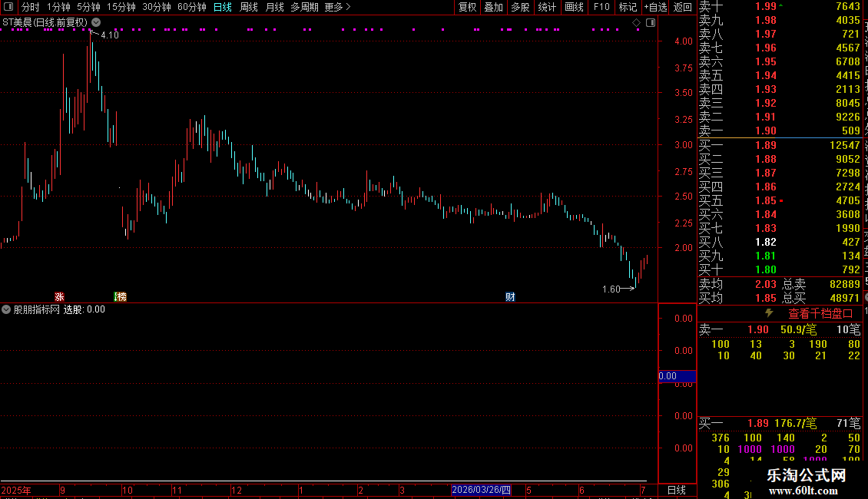Screen dimensions: 868x499
Task: Click the 4.00 price axis label
Action: [x=684, y=41]
